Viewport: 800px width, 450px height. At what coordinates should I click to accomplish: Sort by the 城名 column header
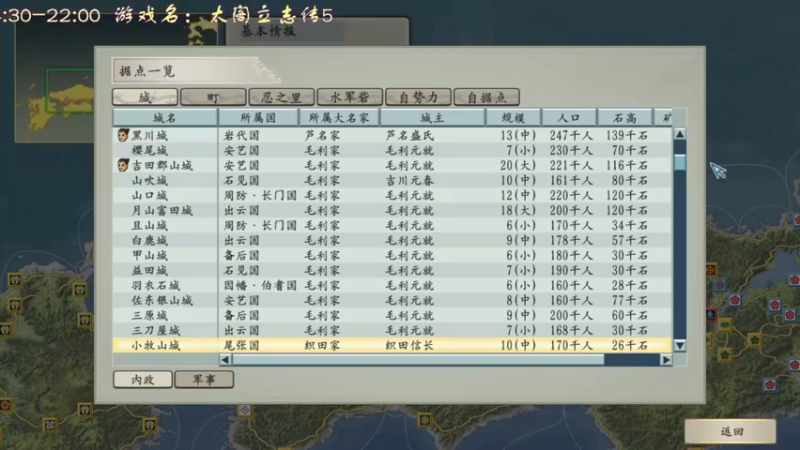pos(165,118)
